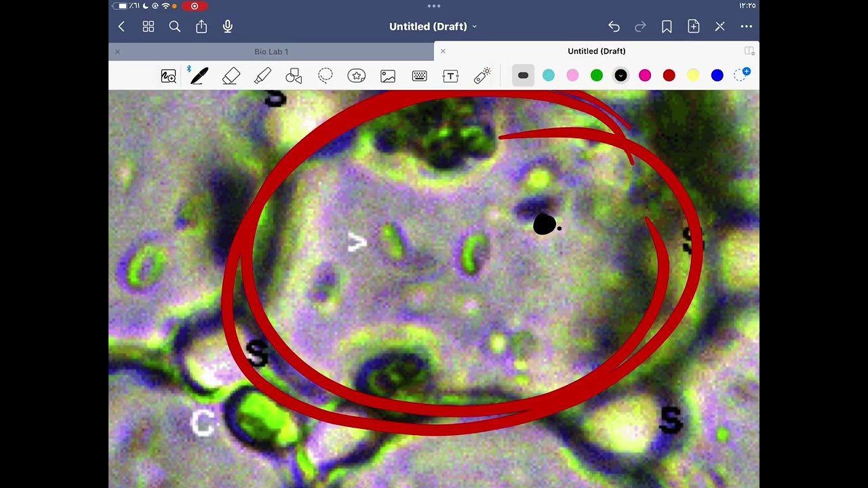The width and height of the screenshot is (868, 488).
Task: Pick the yellow color swatch
Action: [x=693, y=75]
